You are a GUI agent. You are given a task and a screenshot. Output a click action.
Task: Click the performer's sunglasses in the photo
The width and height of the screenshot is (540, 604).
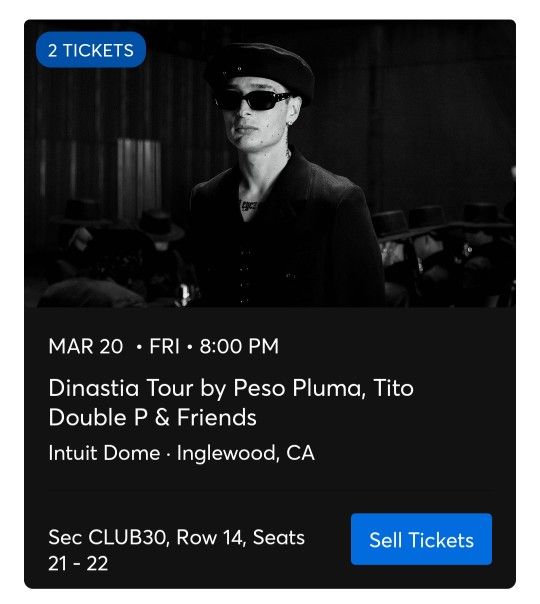(253, 100)
